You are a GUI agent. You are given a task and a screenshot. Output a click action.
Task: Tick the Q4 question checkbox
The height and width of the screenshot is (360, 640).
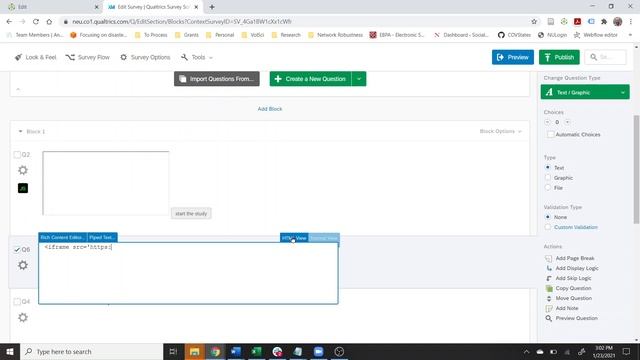tap(17, 302)
